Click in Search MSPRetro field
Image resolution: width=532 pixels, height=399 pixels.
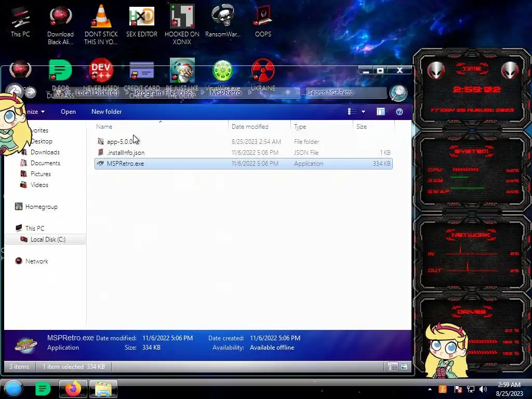pyautogui.click(x=346, y=92)
